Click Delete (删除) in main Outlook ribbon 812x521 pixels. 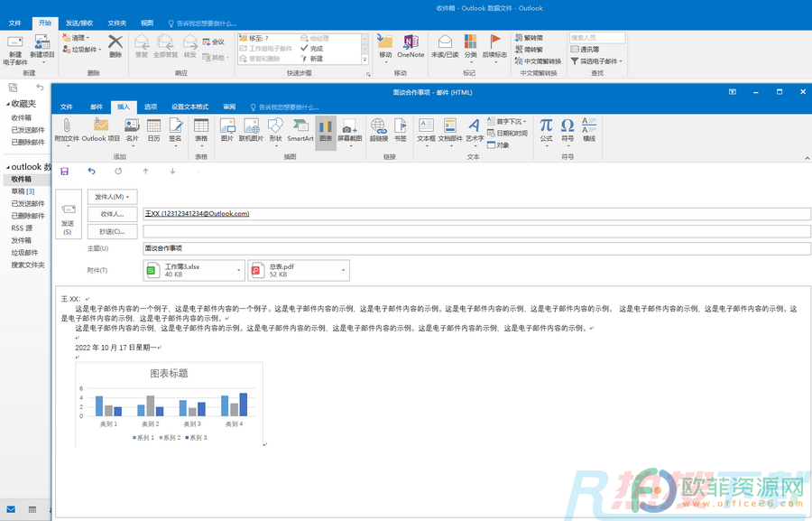(x=115, y=46)
